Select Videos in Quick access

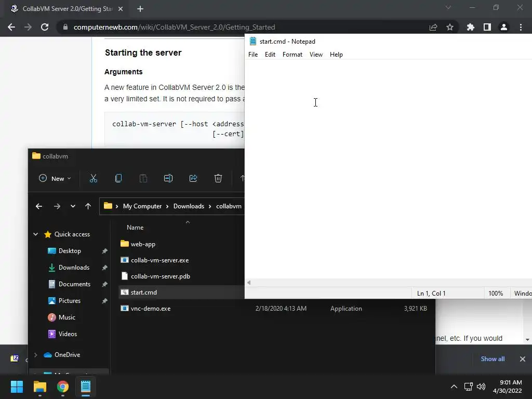coord(68,334)
